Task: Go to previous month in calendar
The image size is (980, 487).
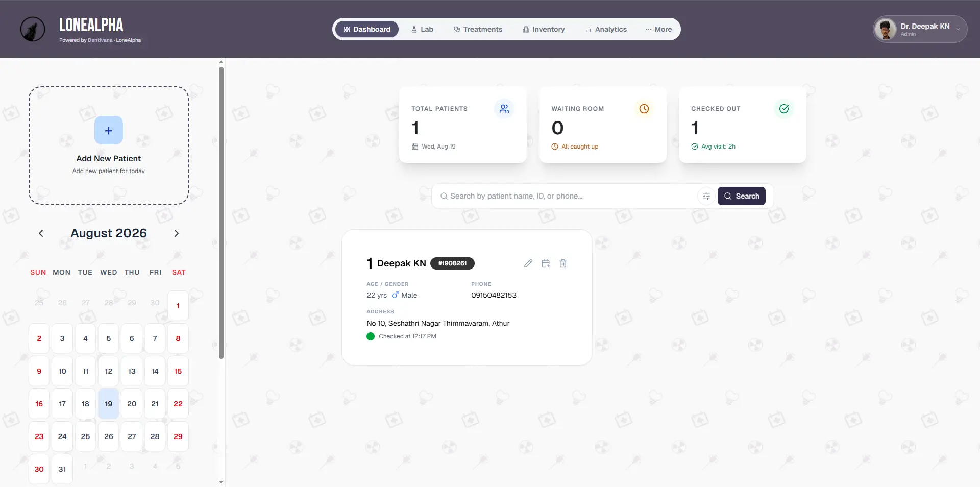Action: [41, 233]
